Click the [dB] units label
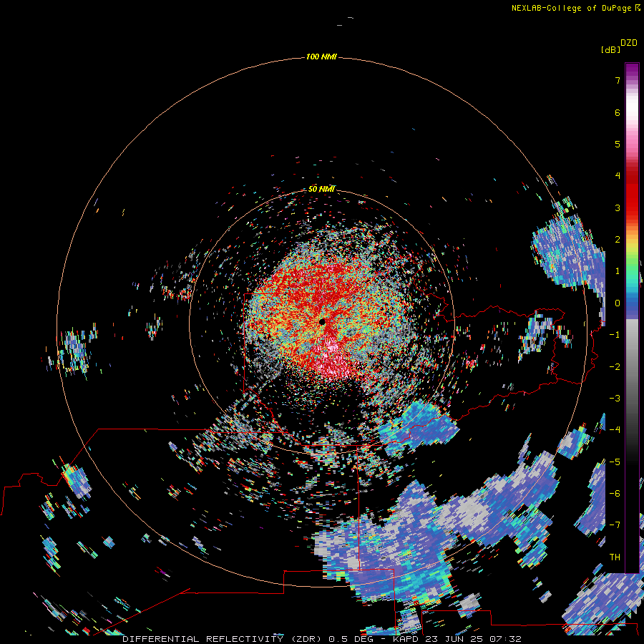This screenshot has width=644, height=644. pyautogui.click(x=611, y=49)
